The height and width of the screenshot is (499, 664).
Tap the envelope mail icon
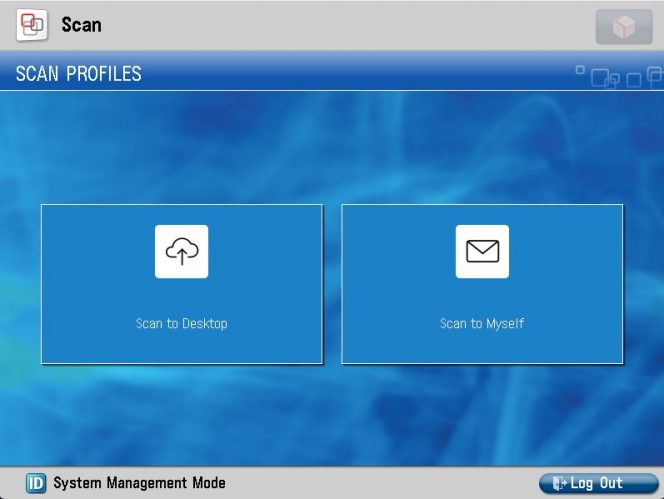[482, 252]
